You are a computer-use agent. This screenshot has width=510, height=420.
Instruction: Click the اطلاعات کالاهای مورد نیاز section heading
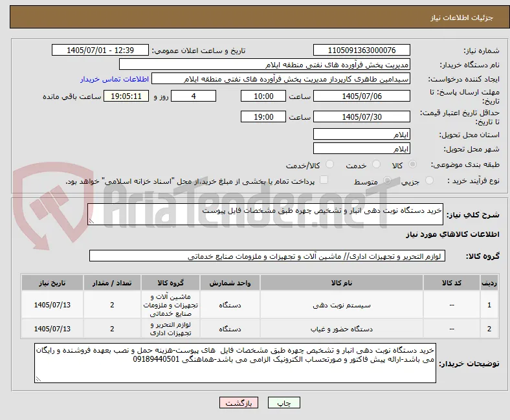(x=452, y=234)
